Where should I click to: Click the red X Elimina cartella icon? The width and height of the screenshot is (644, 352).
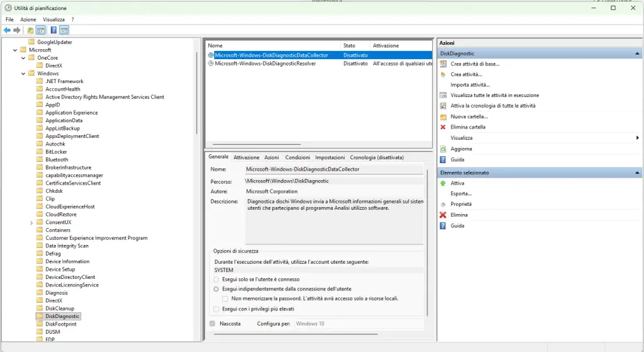(x=443, y=127)
